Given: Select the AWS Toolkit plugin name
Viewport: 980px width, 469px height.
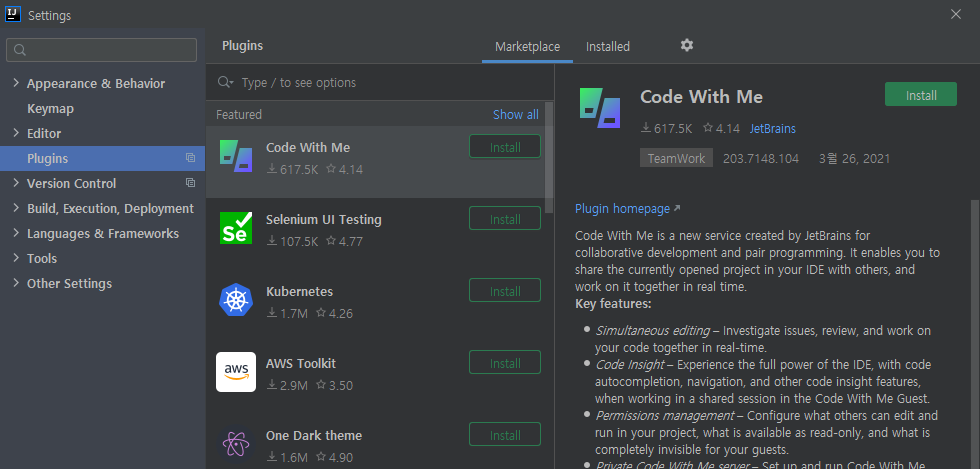Looking at the screenshot, I should (301, 363).
